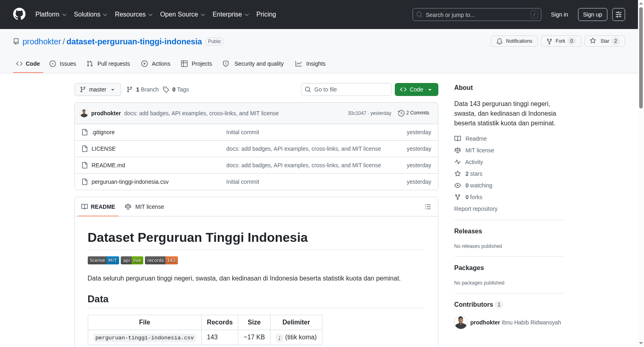Click the Star button

tap(605, 41)
